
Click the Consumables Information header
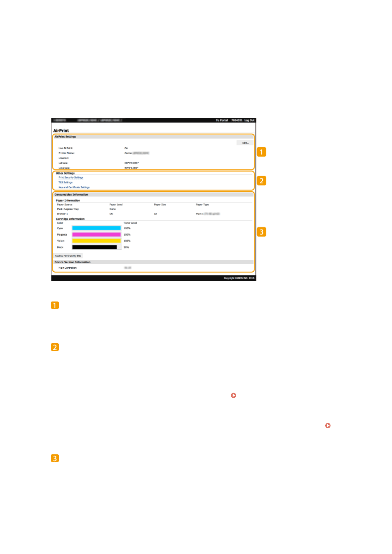tap(153, 195)
